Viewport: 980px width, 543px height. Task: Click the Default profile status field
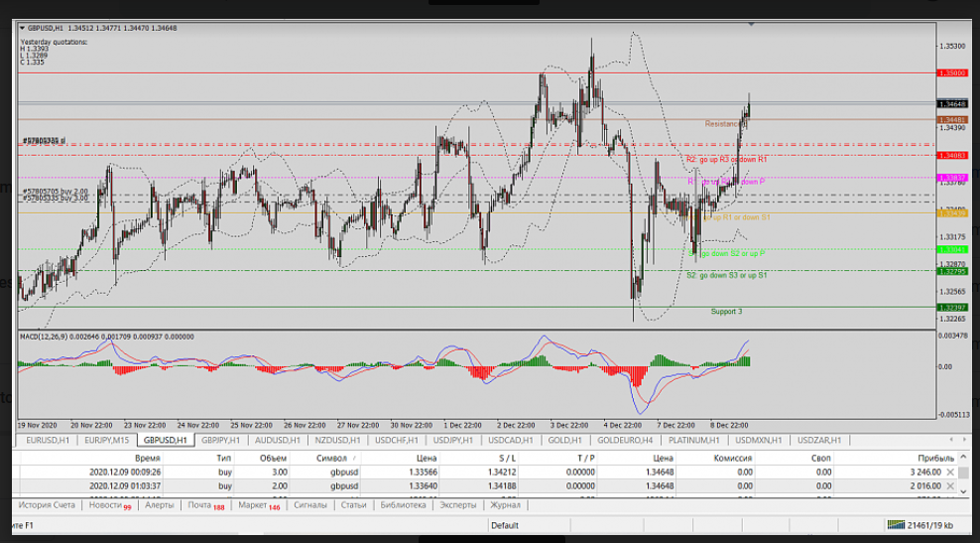(x=504, y=525)
